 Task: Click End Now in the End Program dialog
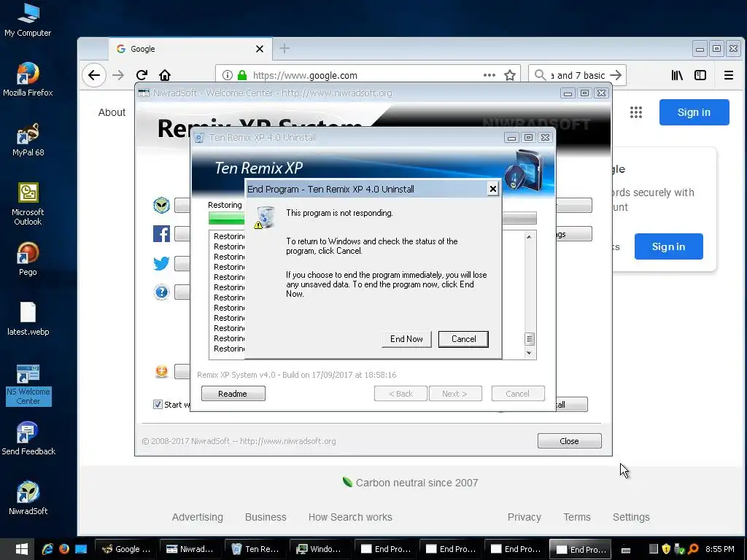[406, 339]
